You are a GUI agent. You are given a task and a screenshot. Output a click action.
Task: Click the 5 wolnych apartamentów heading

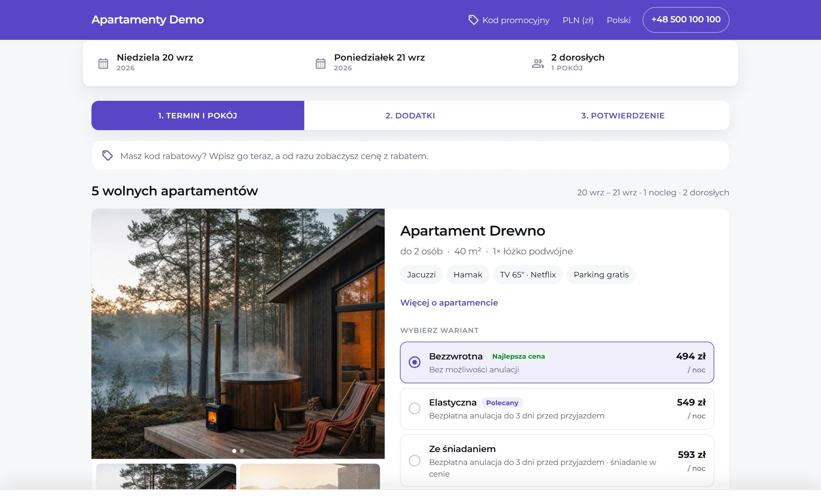(175, 191)
